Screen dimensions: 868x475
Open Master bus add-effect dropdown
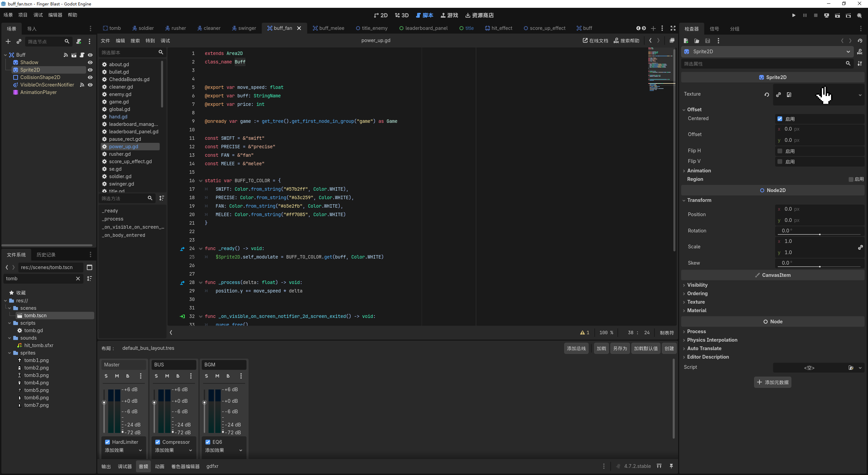(123, 450)
